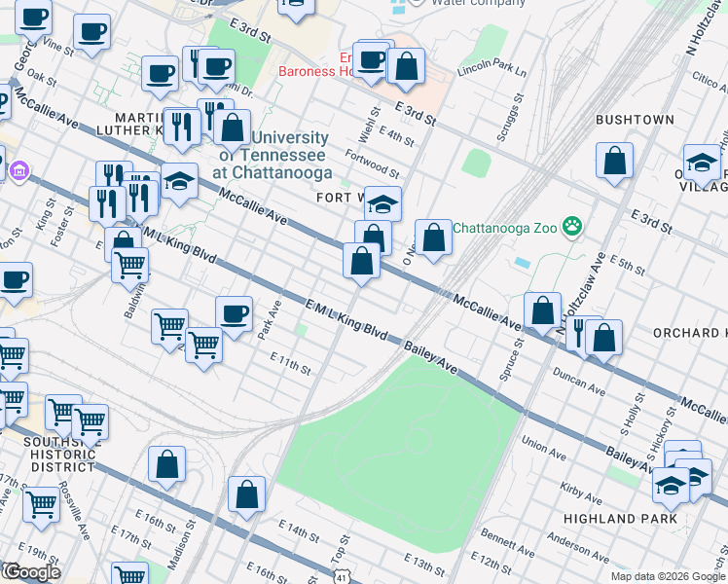Click the E 11th St street label
Image resolution: width=728 pixels, height=584 pixels.
coord(290,363)
